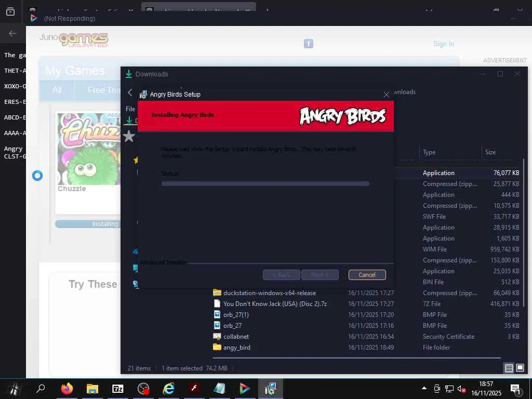Click the back arrow in the left panel
Image resolution: width=532 pixels, height=399 pixels.
pyautogui.click(x=12, y=33)
